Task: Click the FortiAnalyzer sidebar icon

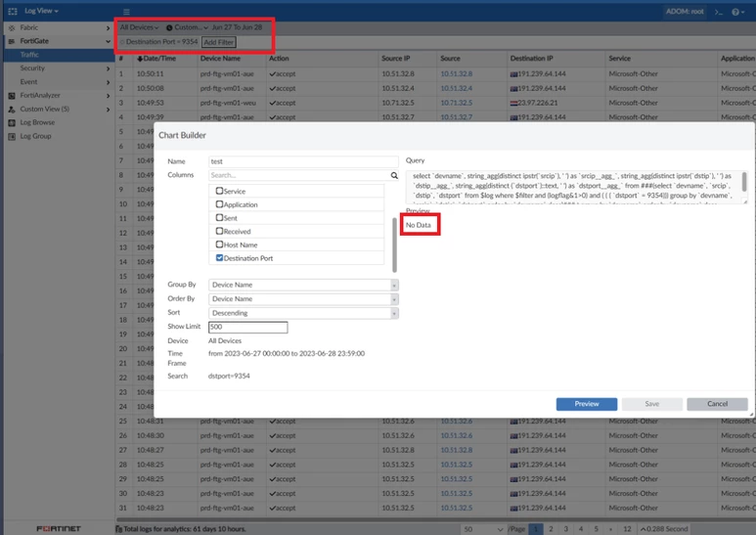Action: coord(12,96)
